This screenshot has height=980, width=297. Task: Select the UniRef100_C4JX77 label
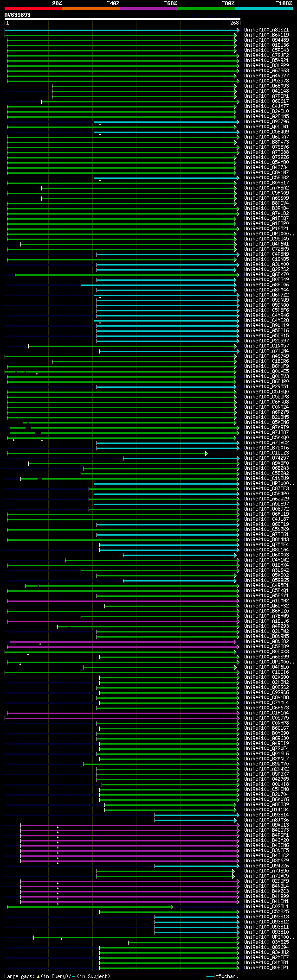(266, 107)
